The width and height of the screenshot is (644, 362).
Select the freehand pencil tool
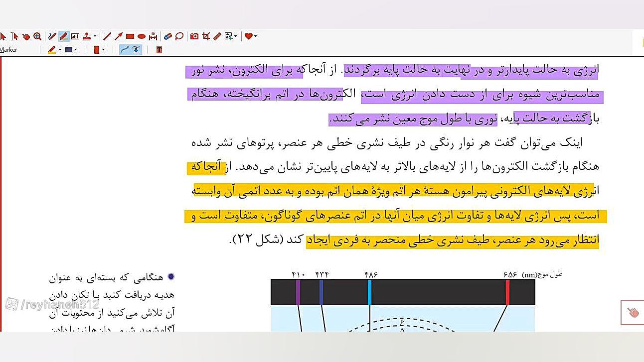(52, 36)
